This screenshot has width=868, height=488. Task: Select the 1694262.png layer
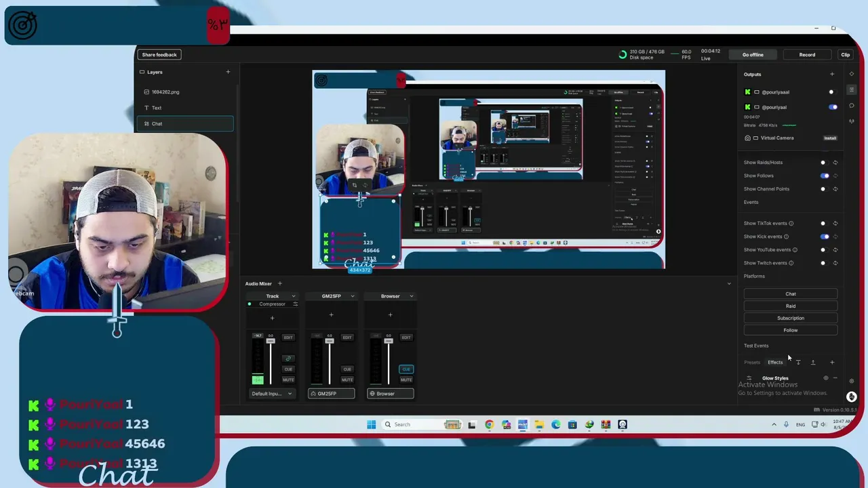click(x=185, y=92)
